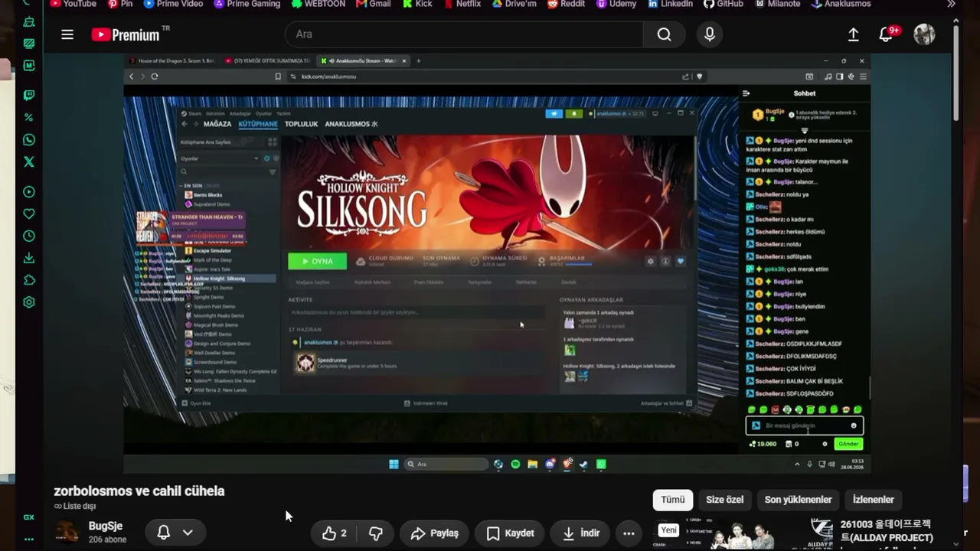
Task: Open browsing History clock in sidebar
Action: (29, 236)
